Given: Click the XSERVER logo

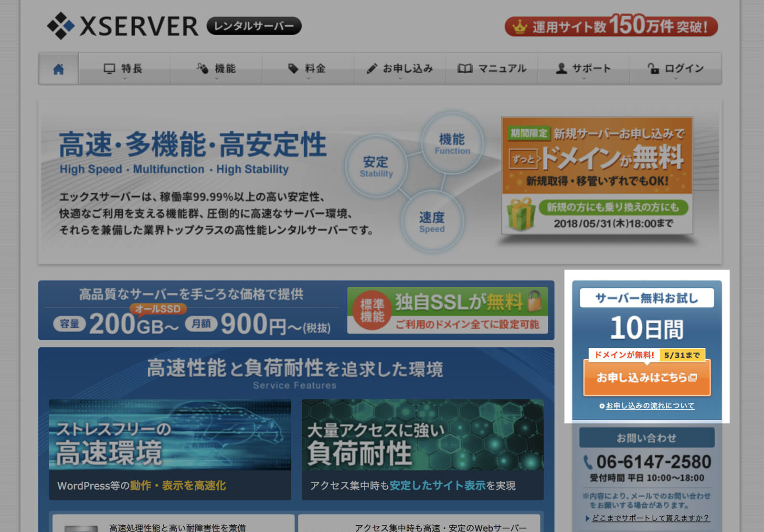Looking at the screenshot, I should (x=123, y=26).
